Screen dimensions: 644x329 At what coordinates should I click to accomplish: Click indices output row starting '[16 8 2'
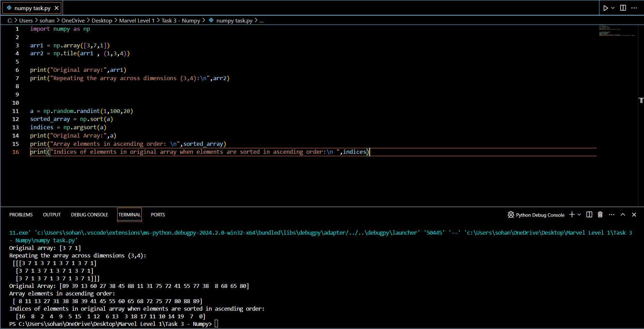pos(111,316)
